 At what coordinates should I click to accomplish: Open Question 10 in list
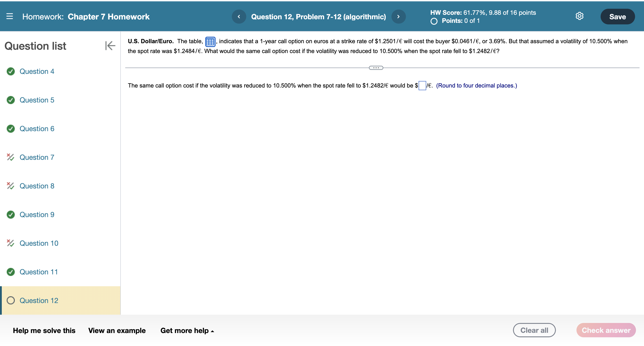(x=39, y=243)
